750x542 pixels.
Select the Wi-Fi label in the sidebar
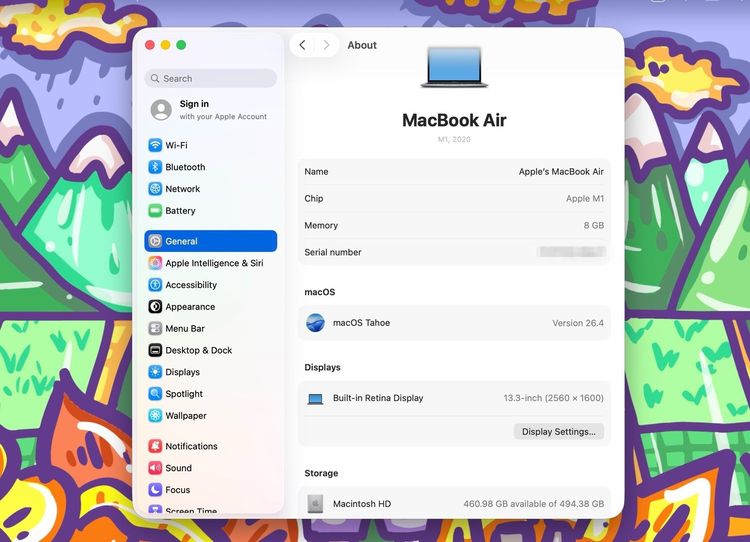point(176,145)
